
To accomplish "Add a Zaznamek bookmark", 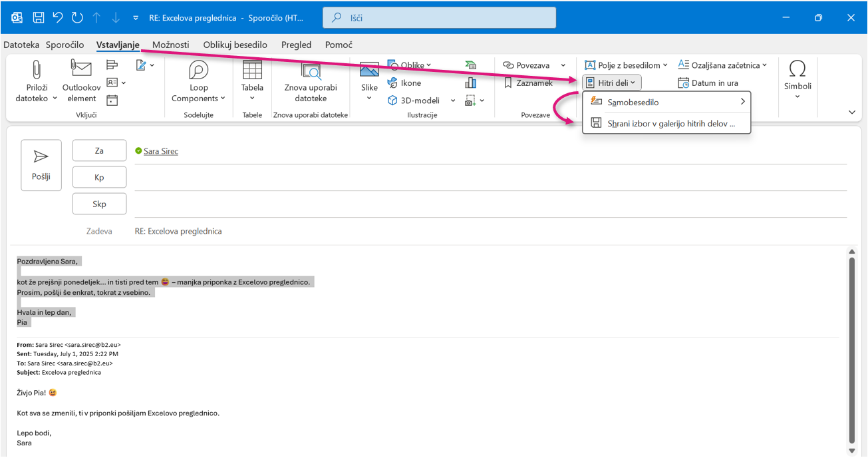I will [528, 83].
